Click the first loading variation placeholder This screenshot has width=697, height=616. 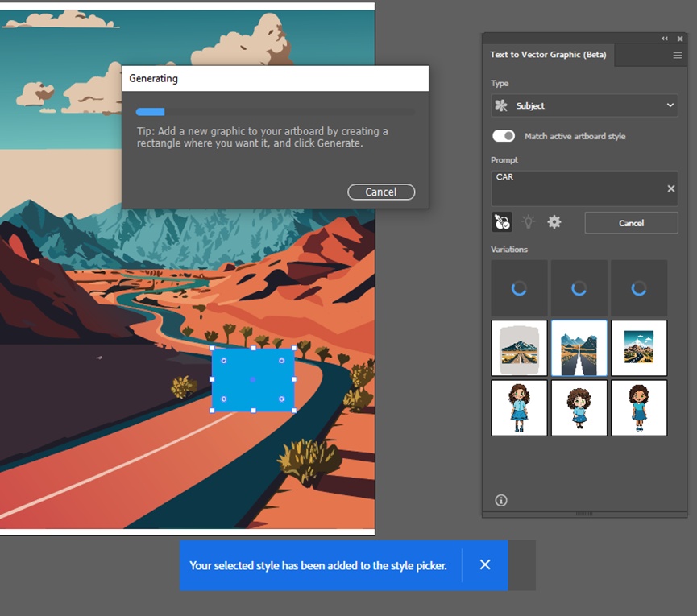[519, 288]
